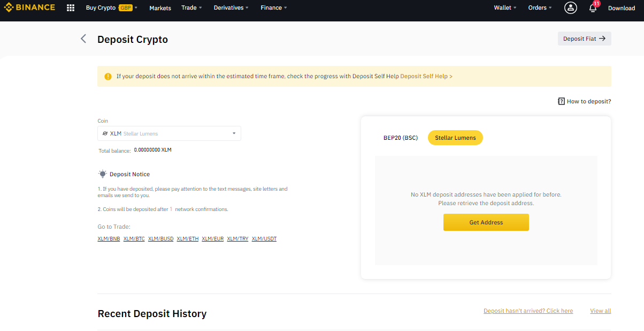Click the How to deposit guide icon
Viewport: 644px width, 331px height.
[x=561, y=101]
